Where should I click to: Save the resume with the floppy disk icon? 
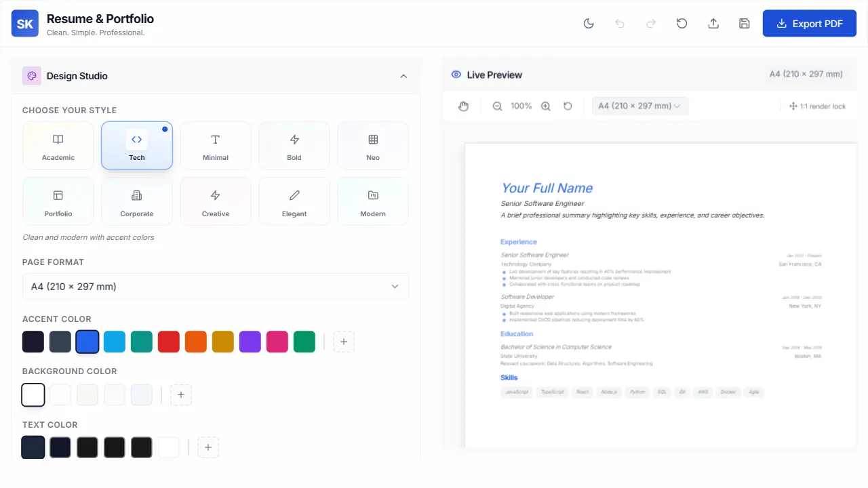coord(745,24)
